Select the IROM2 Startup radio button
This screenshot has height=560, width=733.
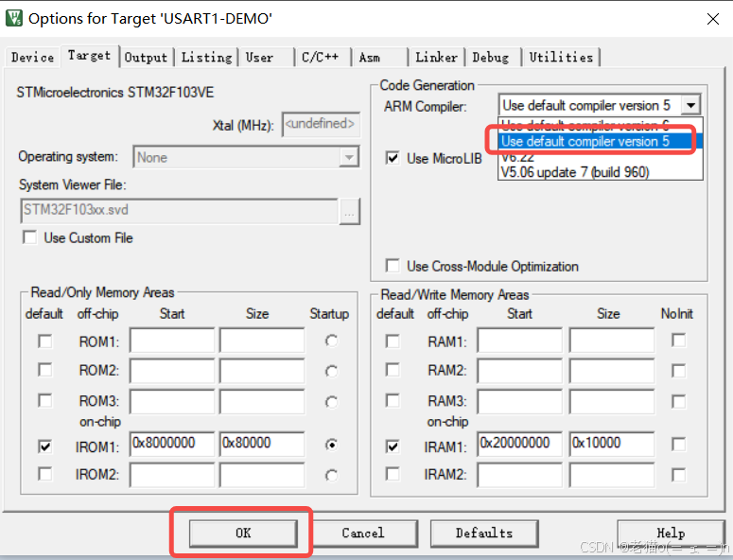click(x=331, y=476)
